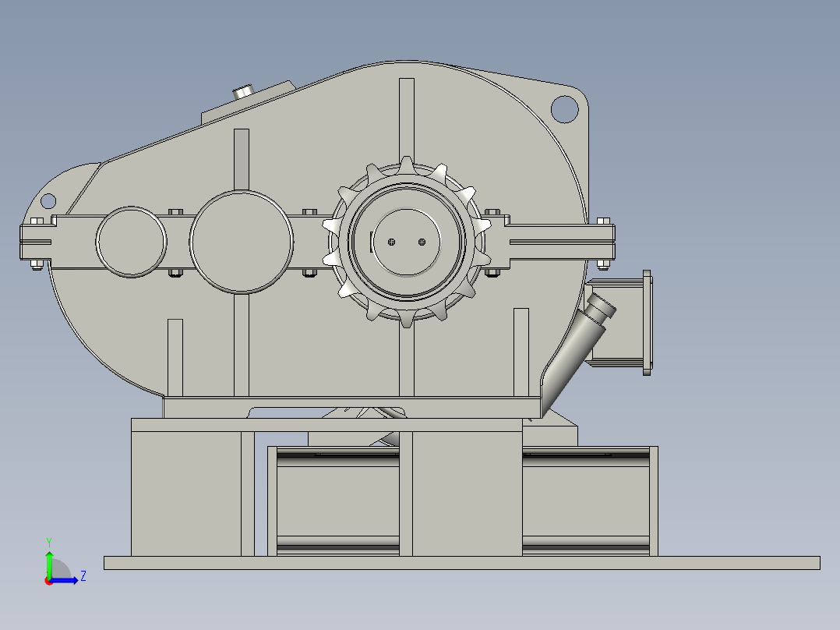Screen dimensions: 840x630
Task: Select the left circular bearing cover
Action: pos(131,240)
